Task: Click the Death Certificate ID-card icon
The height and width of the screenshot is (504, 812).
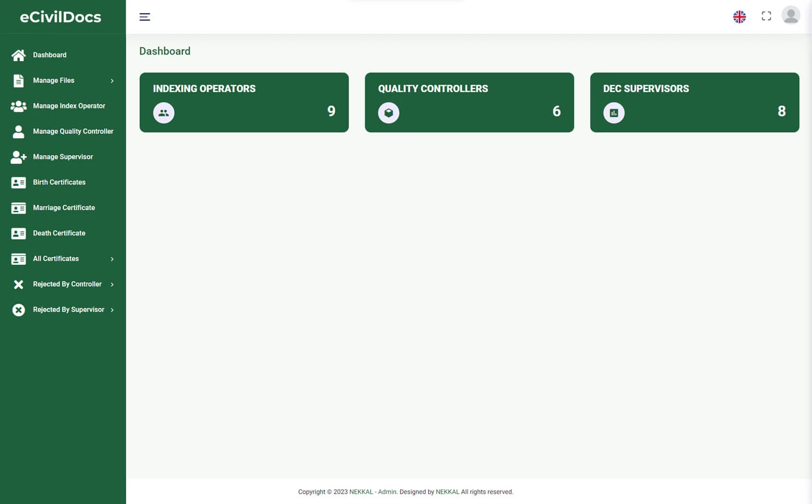Action: pyautogui.click(x=18, y=233)
